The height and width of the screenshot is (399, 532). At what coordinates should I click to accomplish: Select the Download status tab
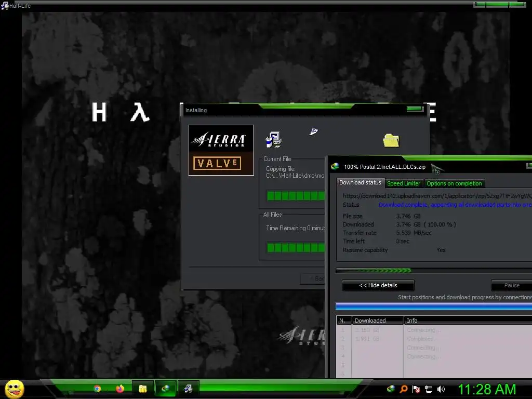click(361, 182)
